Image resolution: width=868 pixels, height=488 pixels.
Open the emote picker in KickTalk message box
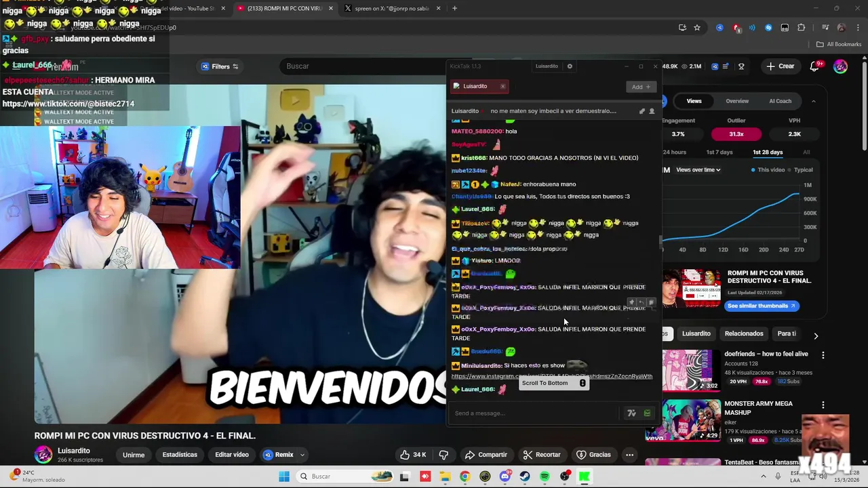(x=631, y=413)
